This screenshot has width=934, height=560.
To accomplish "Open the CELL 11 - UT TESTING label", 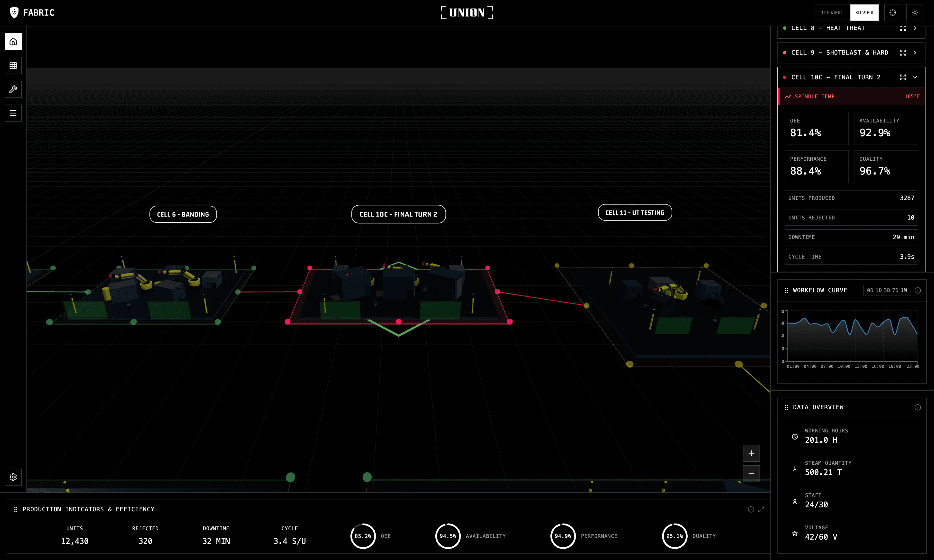I will pos(635,212).
